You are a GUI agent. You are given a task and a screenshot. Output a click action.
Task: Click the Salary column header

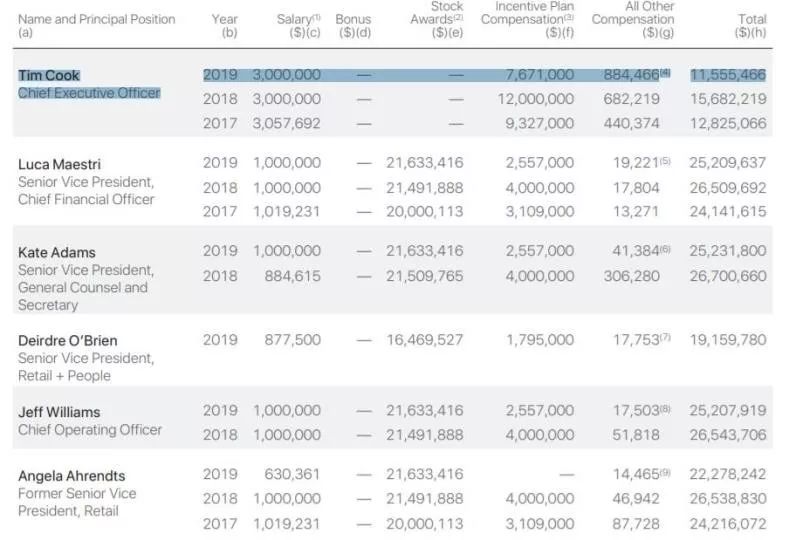[x=298, y=19]
